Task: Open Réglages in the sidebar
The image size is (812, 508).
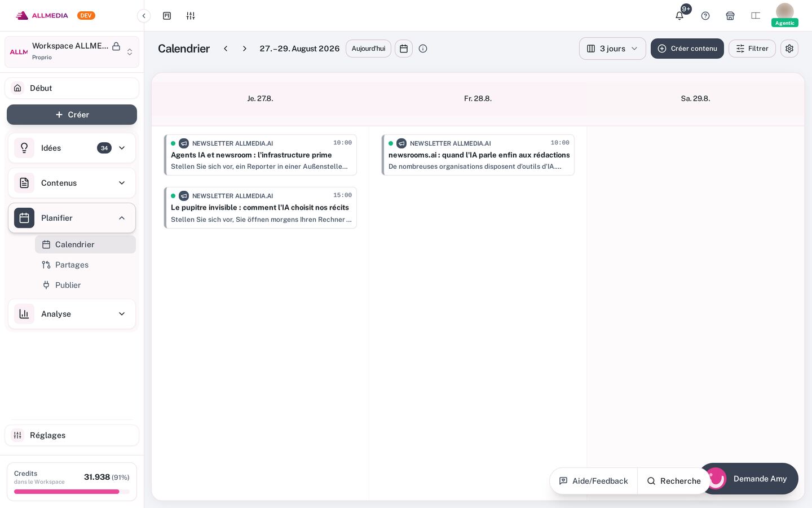Action: (72, 435)
